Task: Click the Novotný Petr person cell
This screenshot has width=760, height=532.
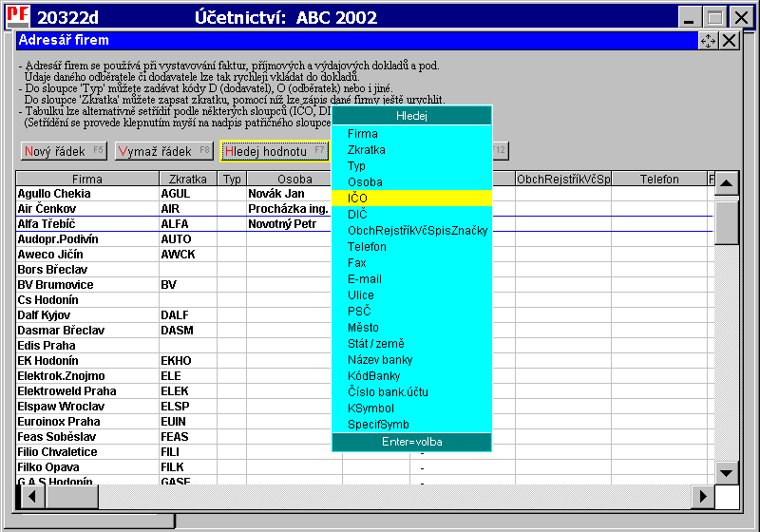Action: click(x=289, y=224)
